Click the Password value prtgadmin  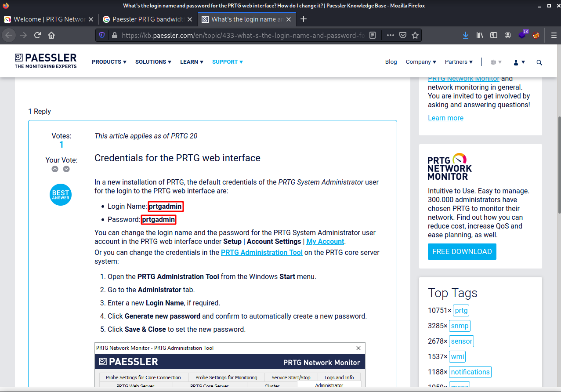coord(159,219)
